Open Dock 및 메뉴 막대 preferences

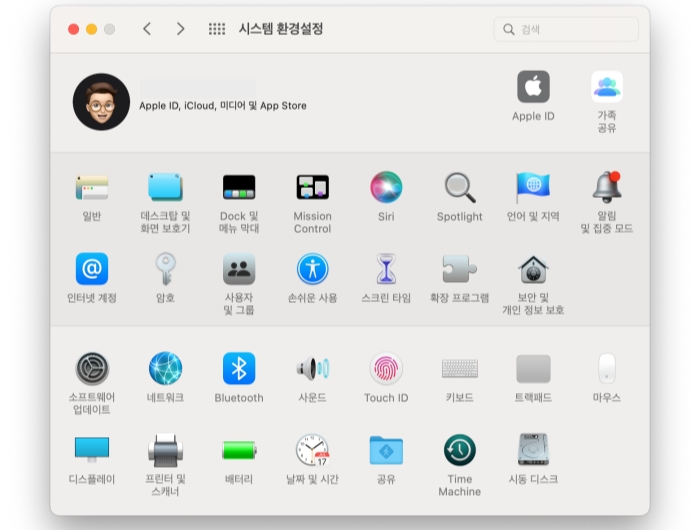coord(239,187)
